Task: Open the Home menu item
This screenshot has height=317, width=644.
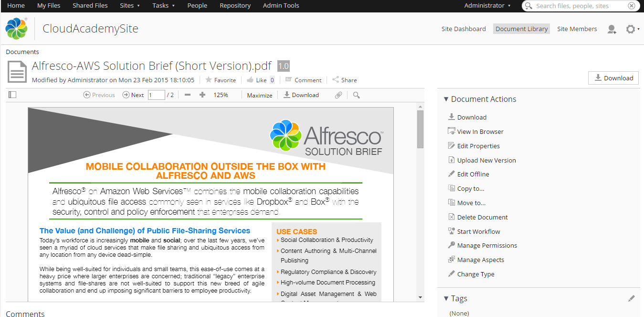Action: point(16,6)
